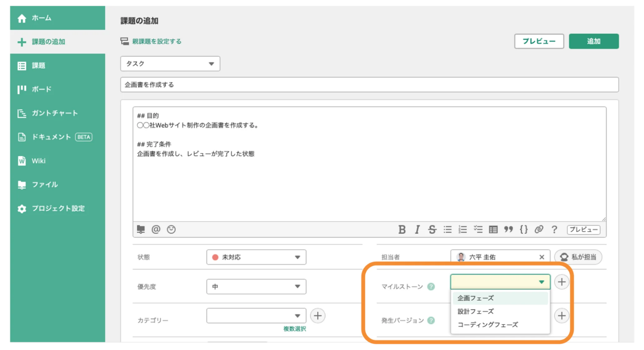Select 課題の追加 in the sidebar
The image size is (644, 350).
(x=57, y=42)
